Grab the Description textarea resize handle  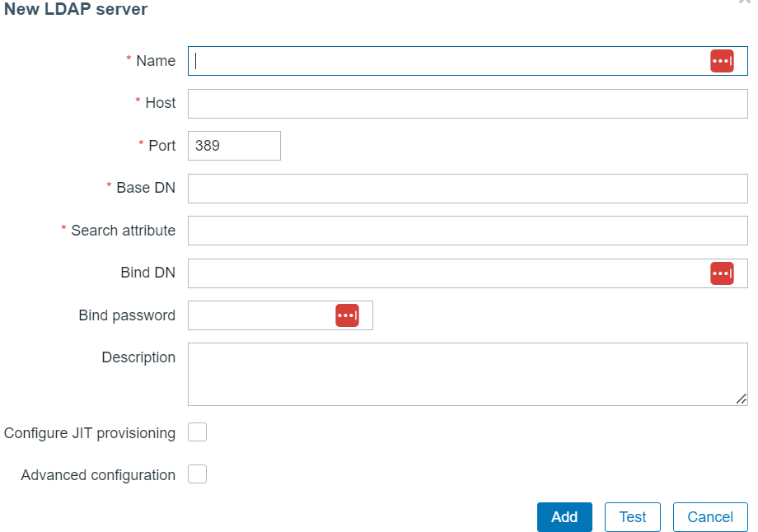pyautogui.click(x=742, y=399)
